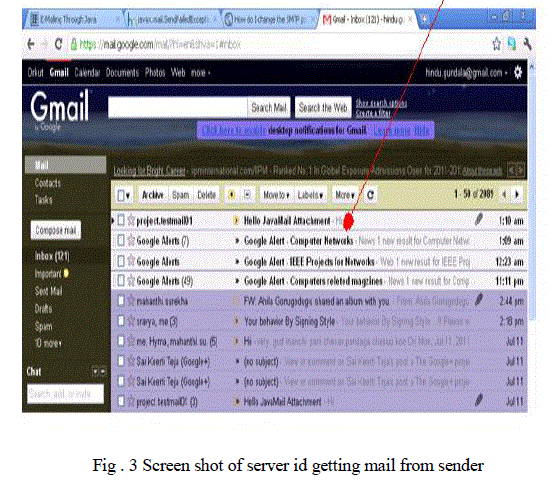Screen dimensions: 553x481
Task: Select the Google Alerts (7) checkbox
Action: pyautogui.click(x=121, y=241)
